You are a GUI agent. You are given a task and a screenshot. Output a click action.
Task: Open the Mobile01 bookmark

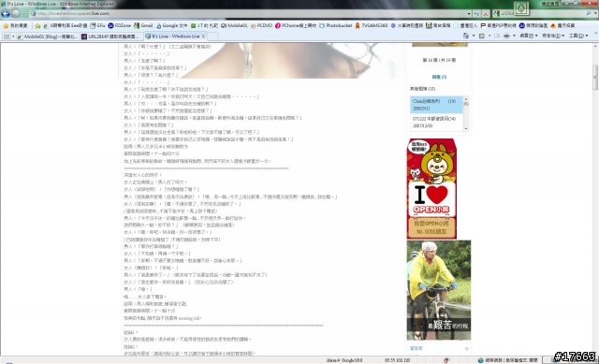coord(234,25)
